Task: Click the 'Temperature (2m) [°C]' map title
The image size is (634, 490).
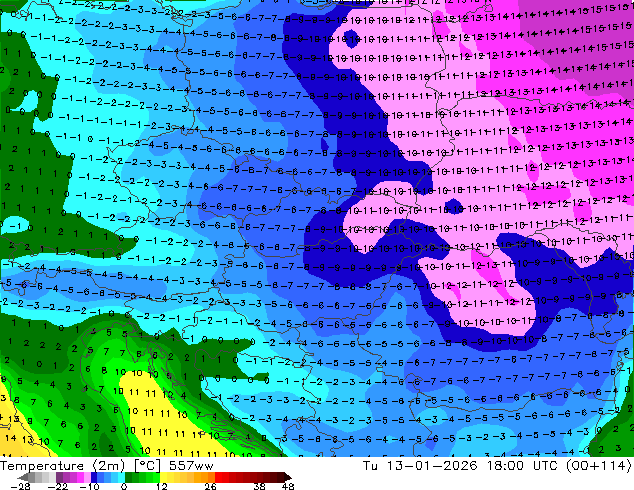Action: click(80, 466)
